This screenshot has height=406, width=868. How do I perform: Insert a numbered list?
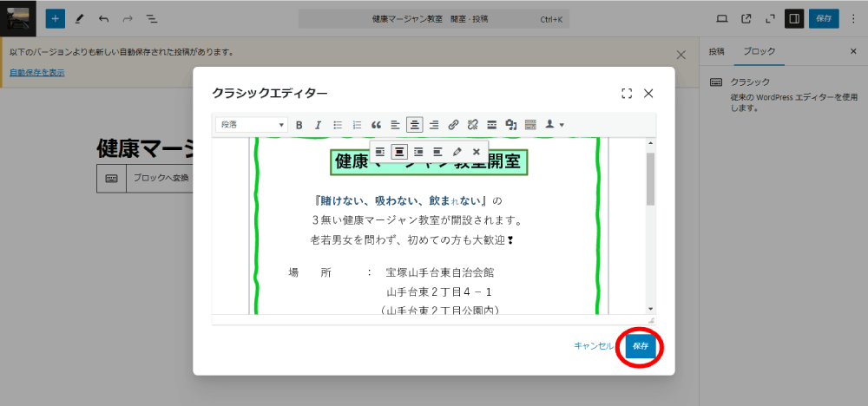(x=357, y=125)
